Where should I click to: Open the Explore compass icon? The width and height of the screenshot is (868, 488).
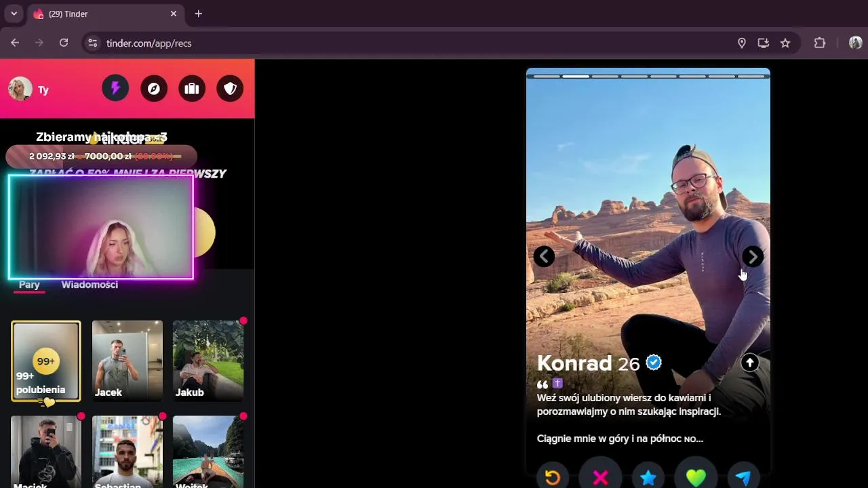coord(154,89)
